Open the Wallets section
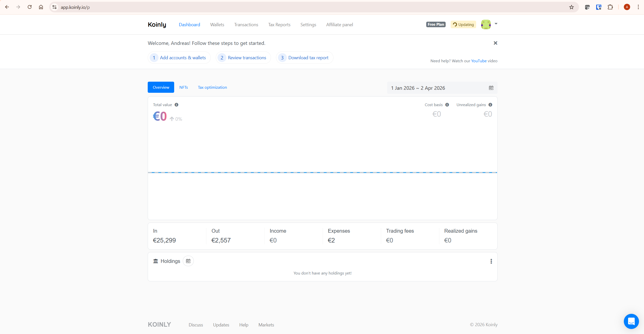This screenshot has width=644, height=334. pos(217,24)
